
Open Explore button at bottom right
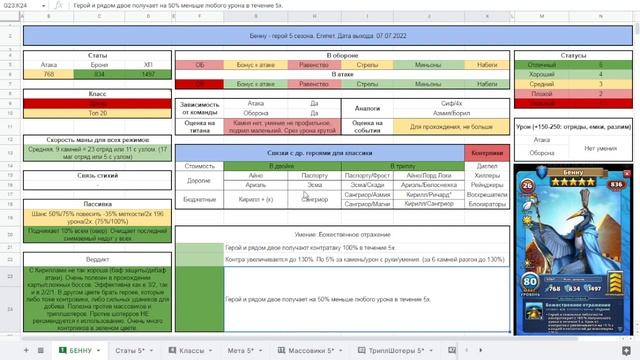click(x=626, y=351)
